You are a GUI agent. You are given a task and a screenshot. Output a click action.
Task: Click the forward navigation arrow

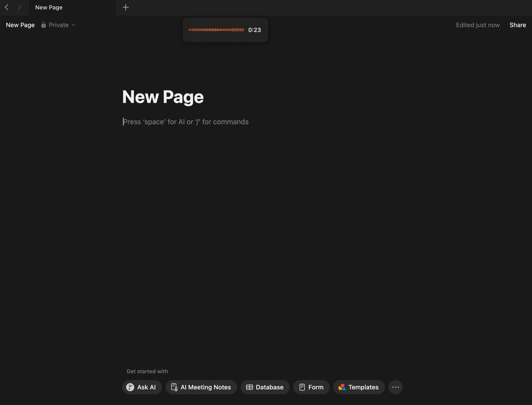[x=19, y=7]
